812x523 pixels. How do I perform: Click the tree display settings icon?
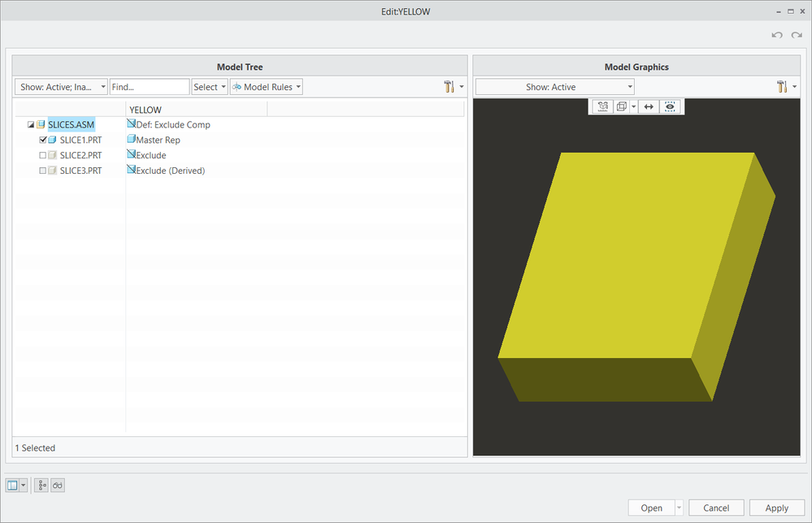click(41, 485)
